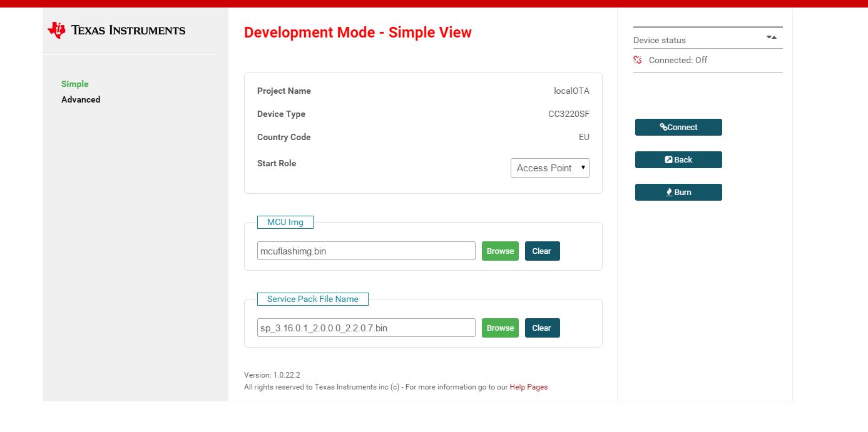This screenshot has width=868, height=432.
Task: Click the localOTA project name value
Action: point(571,91)
